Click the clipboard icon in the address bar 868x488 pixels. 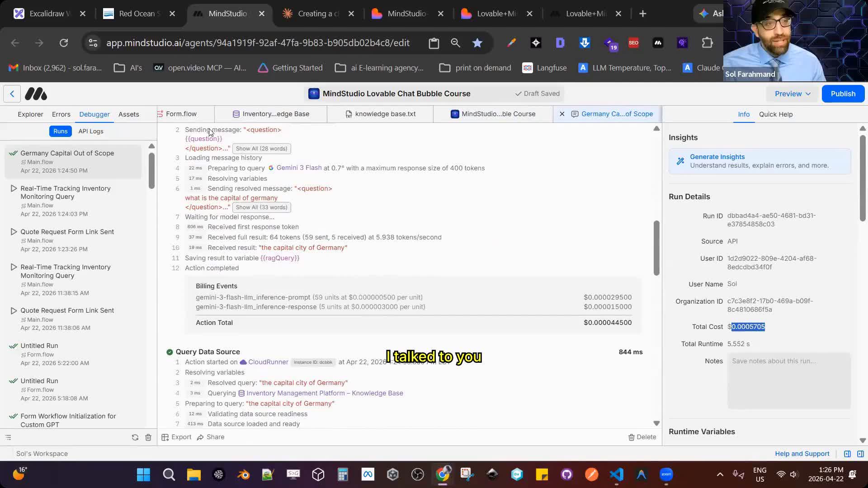pos(434,43)
